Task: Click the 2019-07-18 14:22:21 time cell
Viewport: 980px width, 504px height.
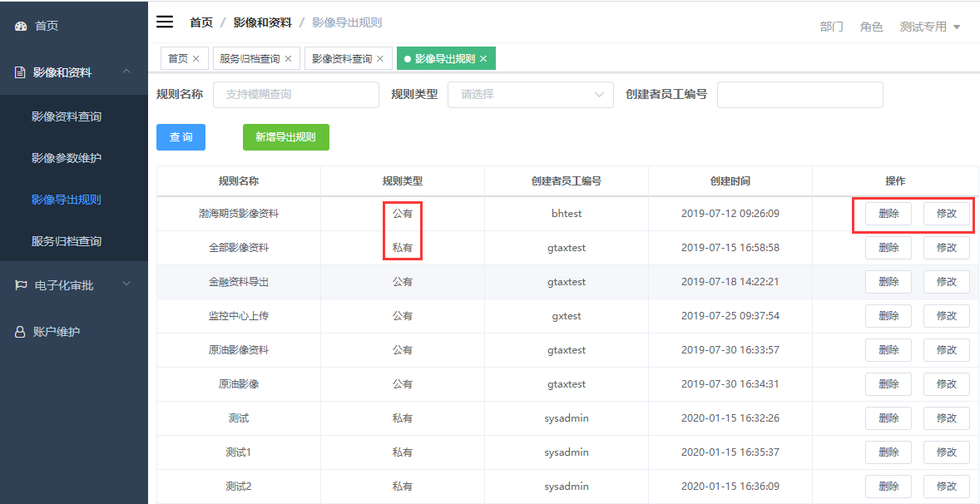Action: (730, 282)
